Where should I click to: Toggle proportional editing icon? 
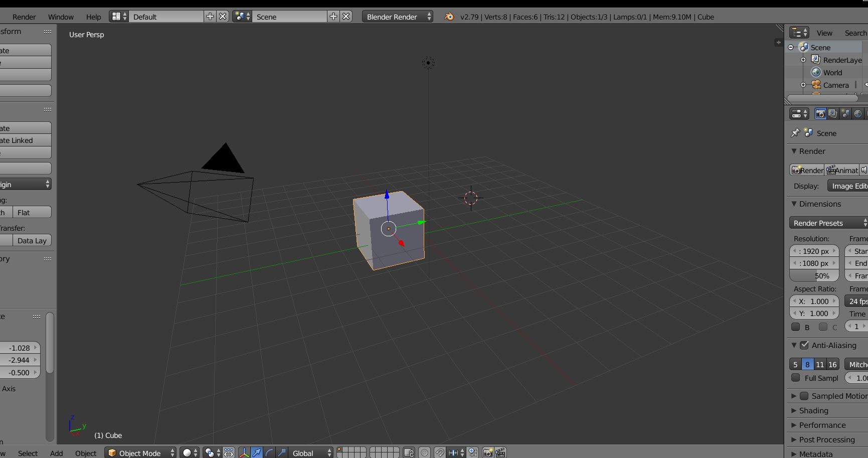tap(425, 452)
